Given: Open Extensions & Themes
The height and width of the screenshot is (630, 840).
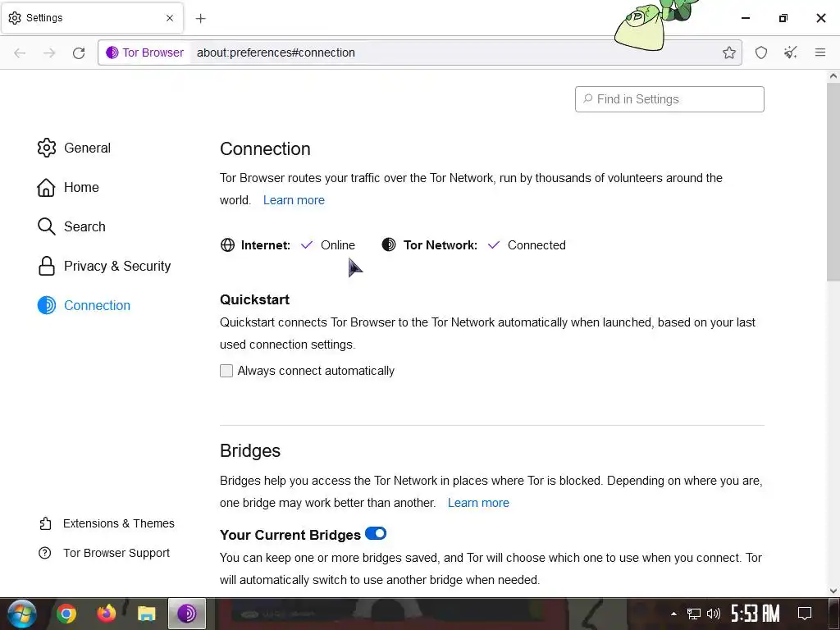Looking at the screenshot, I should tap(107, 523).
